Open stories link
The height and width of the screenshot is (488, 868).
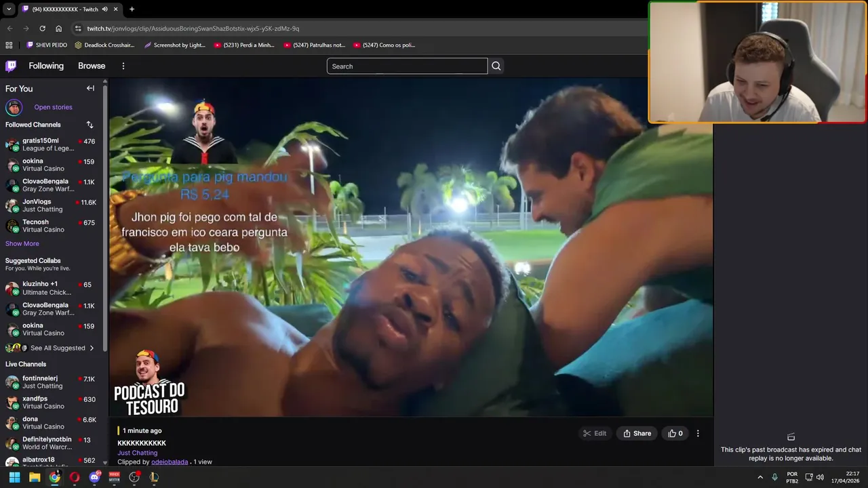point(53,107)
